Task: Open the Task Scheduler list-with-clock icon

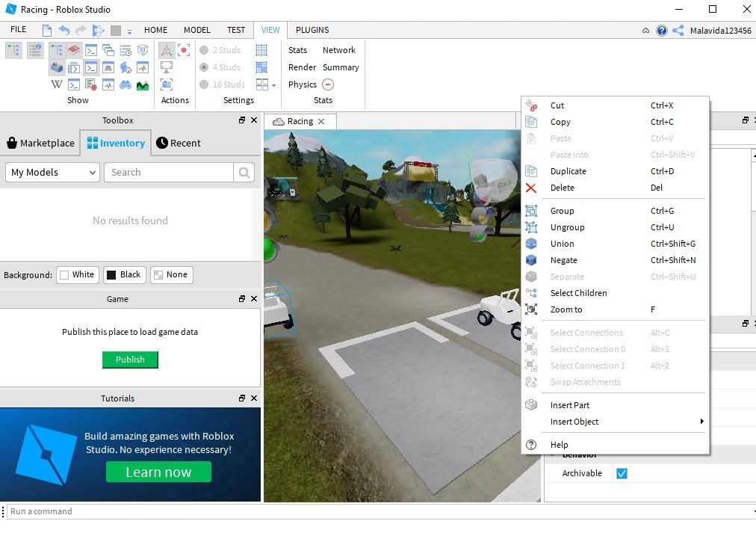Action: pyautogui.click(x=126, y=50)
